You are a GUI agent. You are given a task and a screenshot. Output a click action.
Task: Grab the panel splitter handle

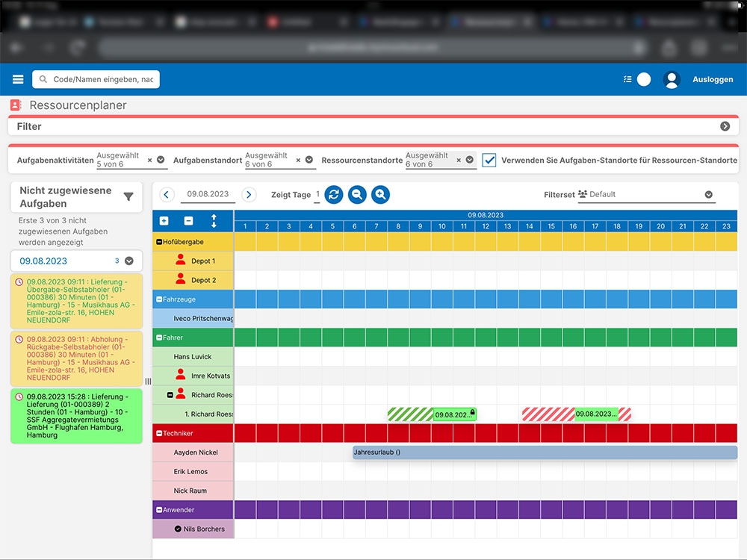[x=148, y=382]
